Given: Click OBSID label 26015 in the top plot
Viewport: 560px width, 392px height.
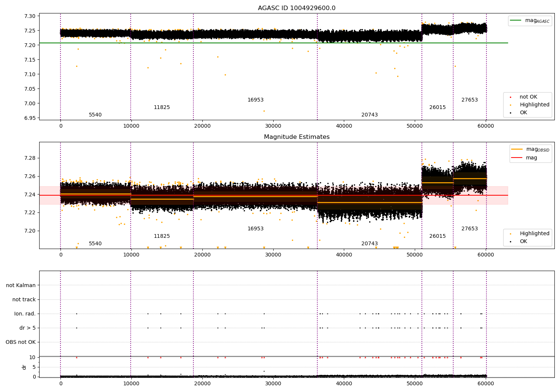Looking at the screenshot, I should point(438,108).
